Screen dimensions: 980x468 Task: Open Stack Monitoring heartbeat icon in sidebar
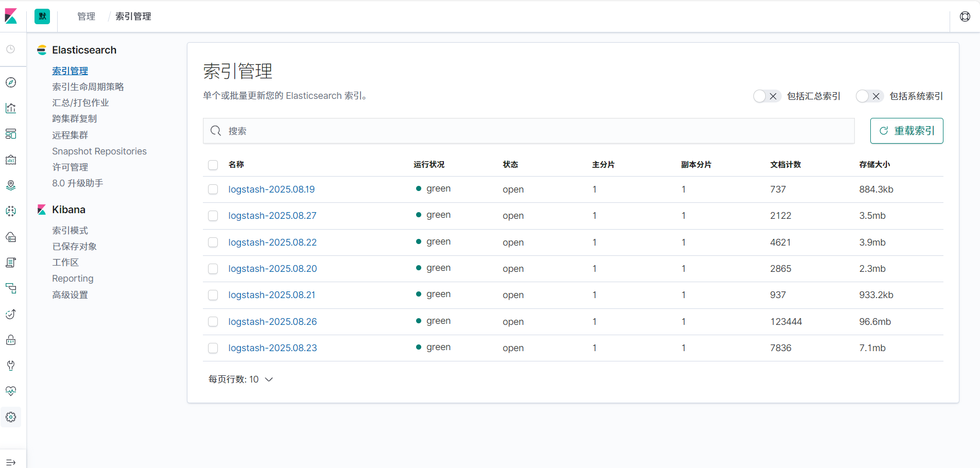tap(11, 391)
